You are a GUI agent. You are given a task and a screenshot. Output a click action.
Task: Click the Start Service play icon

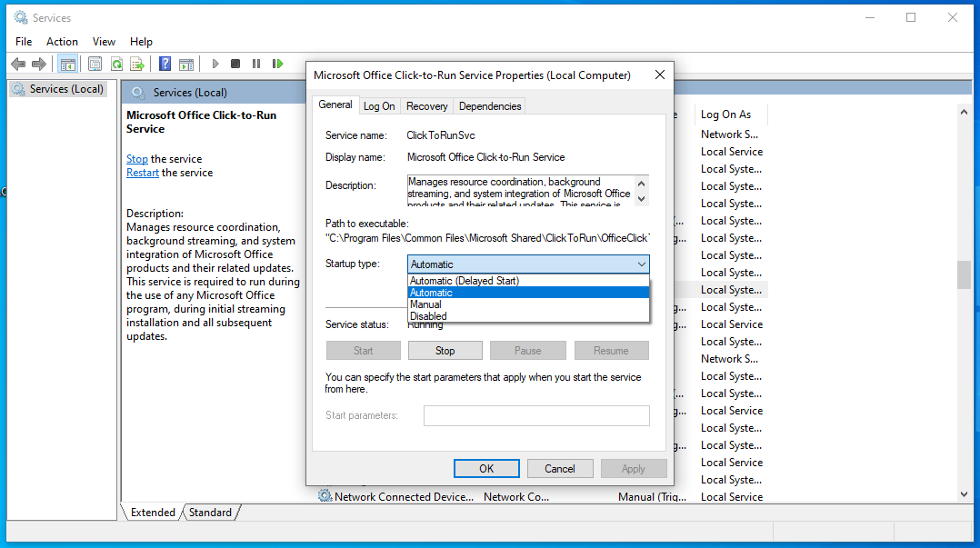coord(215,64)
